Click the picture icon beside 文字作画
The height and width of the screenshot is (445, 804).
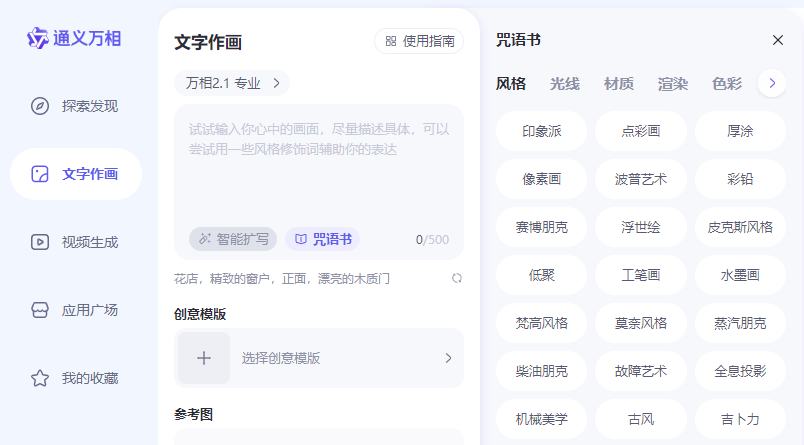pyautogui.click(x=39, y=174)
